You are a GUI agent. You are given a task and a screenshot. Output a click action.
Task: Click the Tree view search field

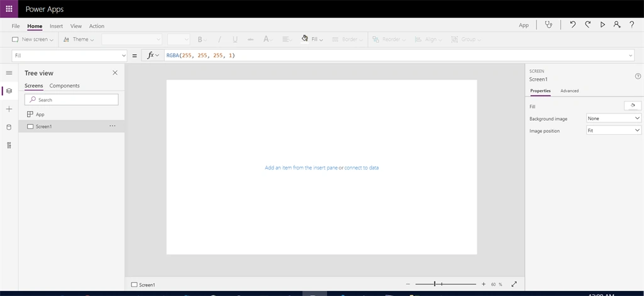pyautogui.click(x=72, y=100)
